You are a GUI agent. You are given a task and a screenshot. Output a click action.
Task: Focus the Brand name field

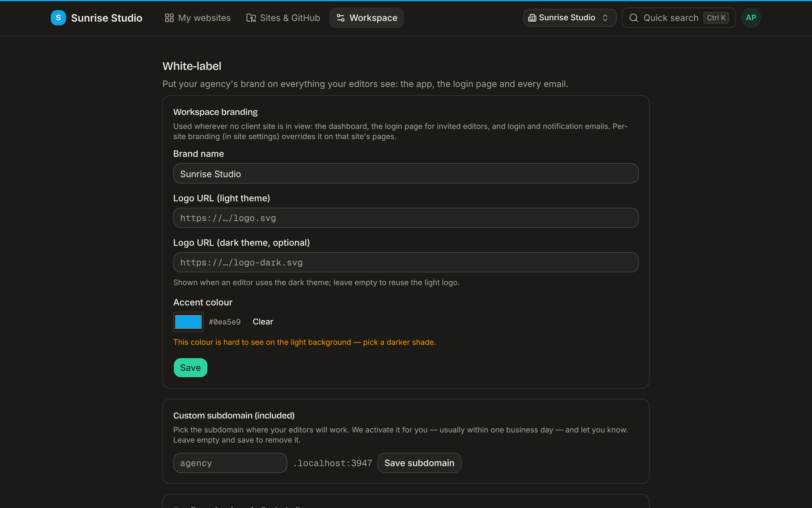406,174
